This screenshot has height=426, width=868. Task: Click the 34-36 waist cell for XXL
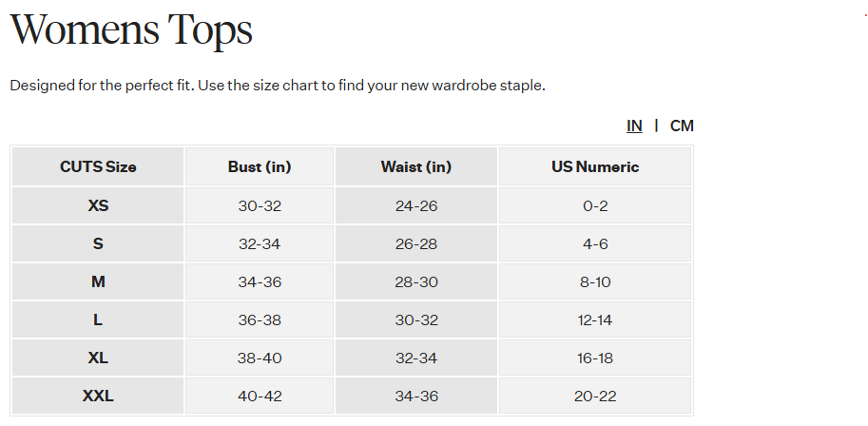[416, 397]
